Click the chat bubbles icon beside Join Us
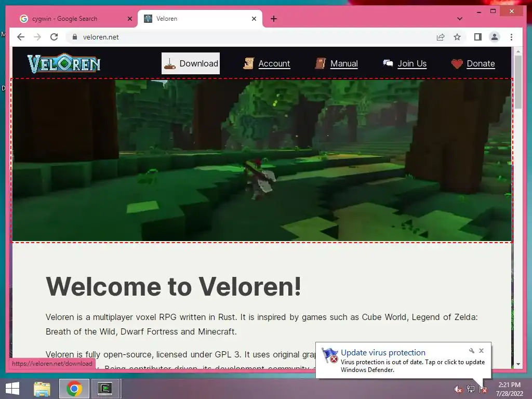Screen dimensions: 532x399 coord(388,63)
